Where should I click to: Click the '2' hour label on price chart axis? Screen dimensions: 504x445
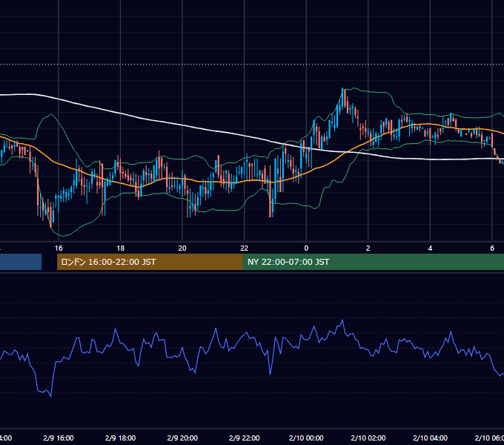[x=368, y=248]
